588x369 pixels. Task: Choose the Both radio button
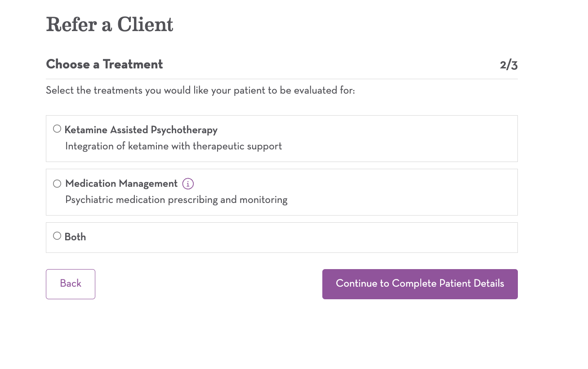pos(57,236)
